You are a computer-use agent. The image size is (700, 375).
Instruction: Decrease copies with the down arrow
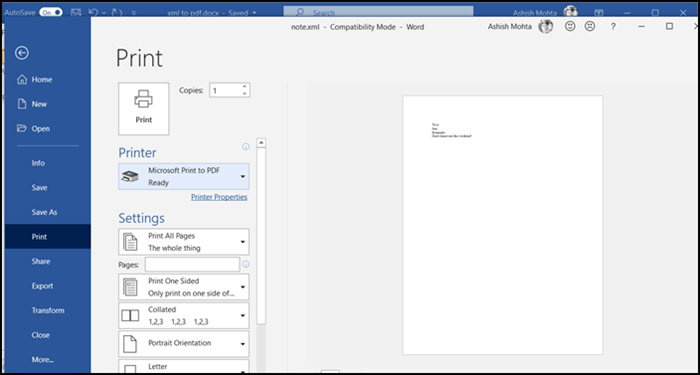(245, 94)
